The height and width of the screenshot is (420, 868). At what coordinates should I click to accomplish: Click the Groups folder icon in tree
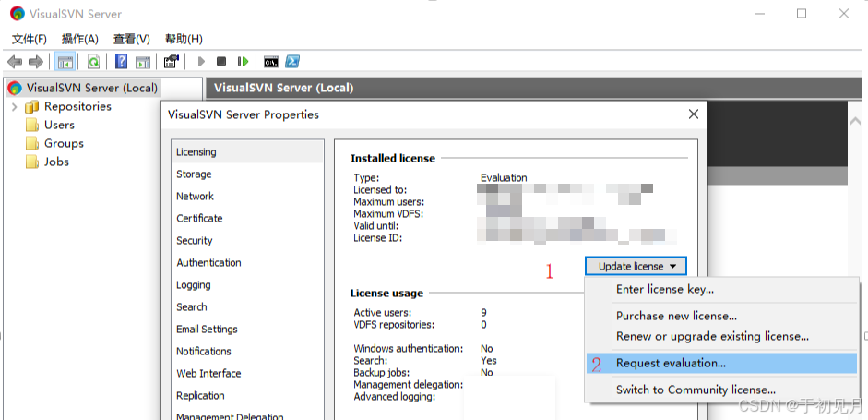tap(32, 143)
